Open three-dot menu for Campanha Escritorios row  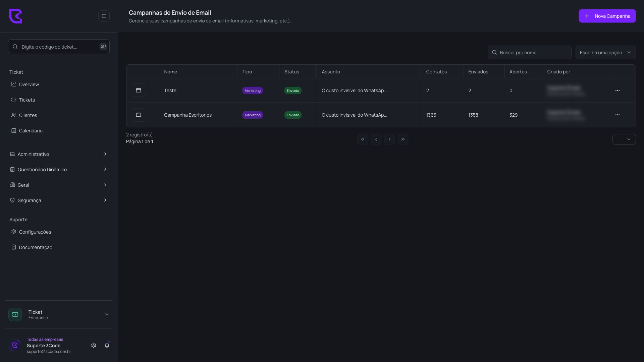(x=618, y=115)
